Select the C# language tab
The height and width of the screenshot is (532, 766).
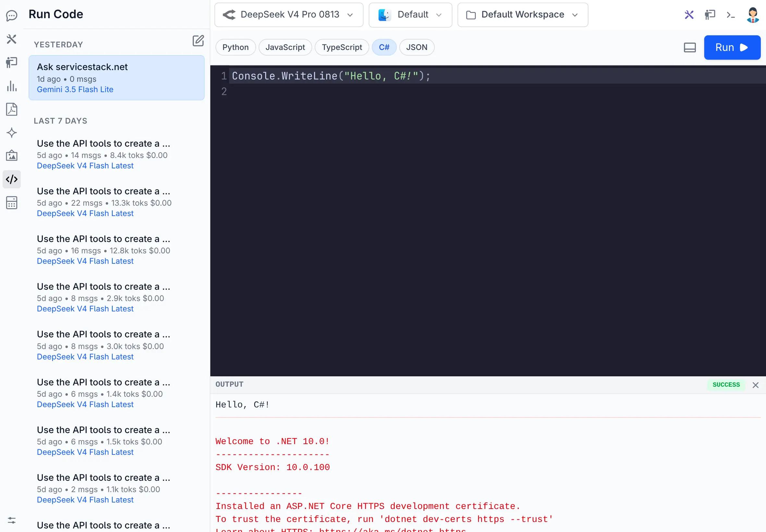(x=384, y=47)
